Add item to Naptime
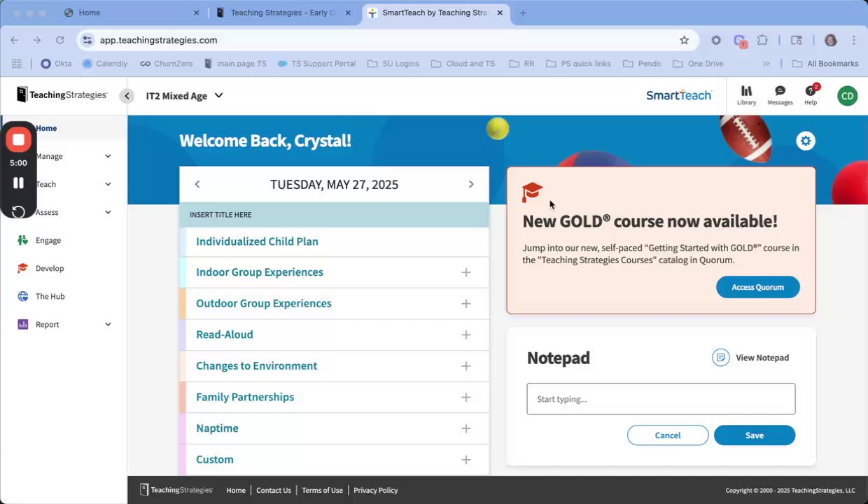Screen dimensions: 868x504 [466, 428]
